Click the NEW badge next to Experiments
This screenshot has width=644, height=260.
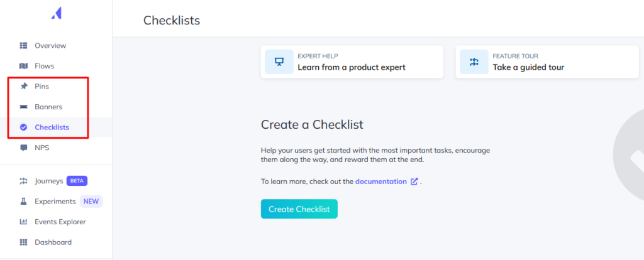pyautogui.click(x=91, y=202)
